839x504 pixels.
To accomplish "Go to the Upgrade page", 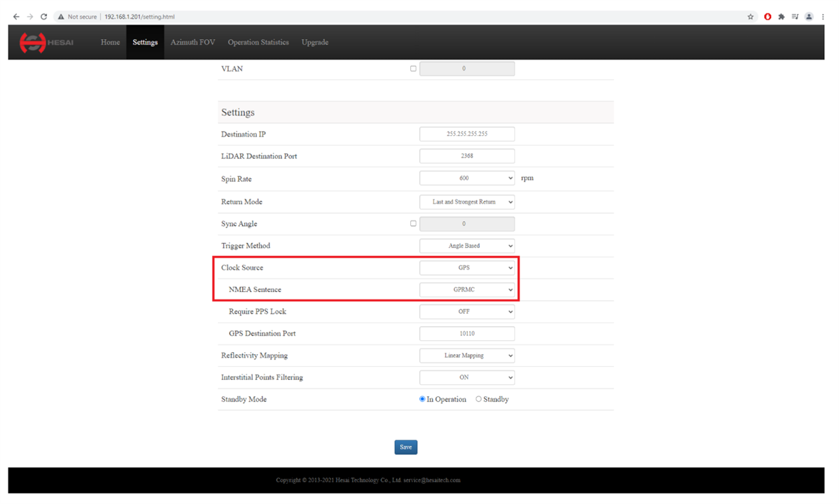I will pyautogui.click(x=314, y=42).
